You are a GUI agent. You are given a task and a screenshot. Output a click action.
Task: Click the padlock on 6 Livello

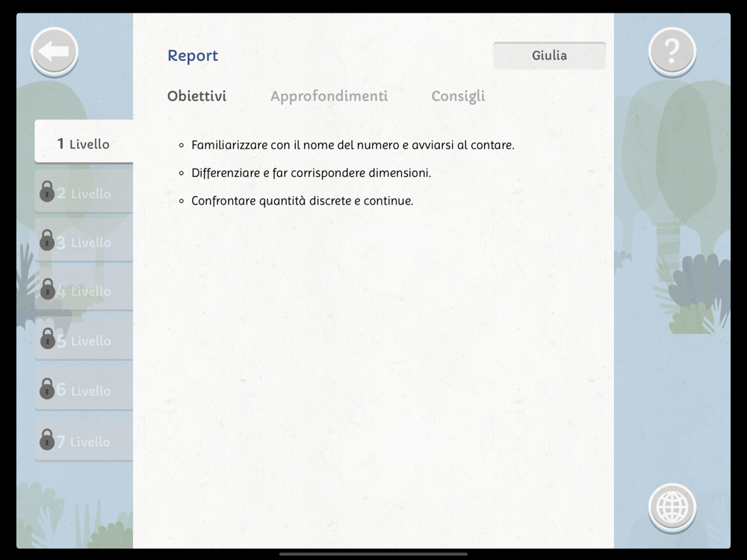[46, 388]
